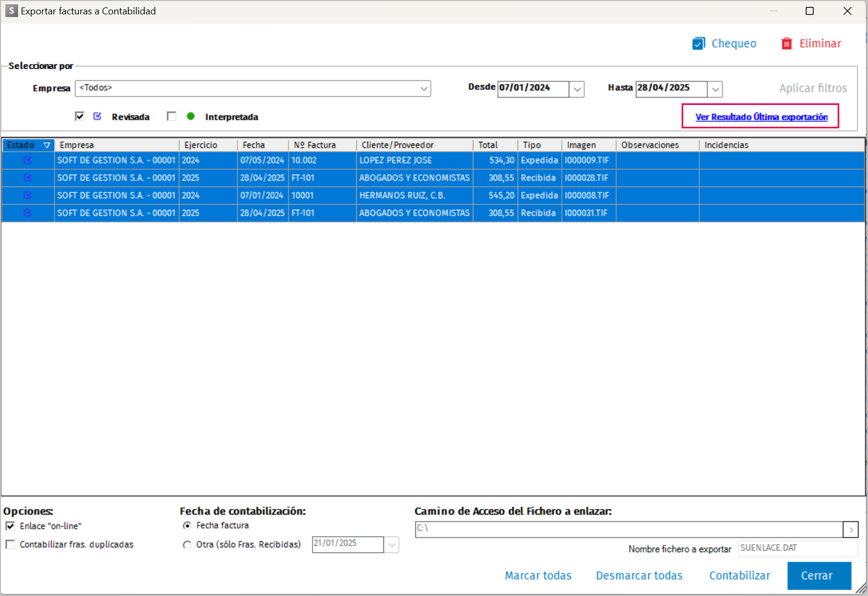Viewport: 868px width, 596px height.
Task: Click the Total cell 534,30
Action: (x=495, y=160)
